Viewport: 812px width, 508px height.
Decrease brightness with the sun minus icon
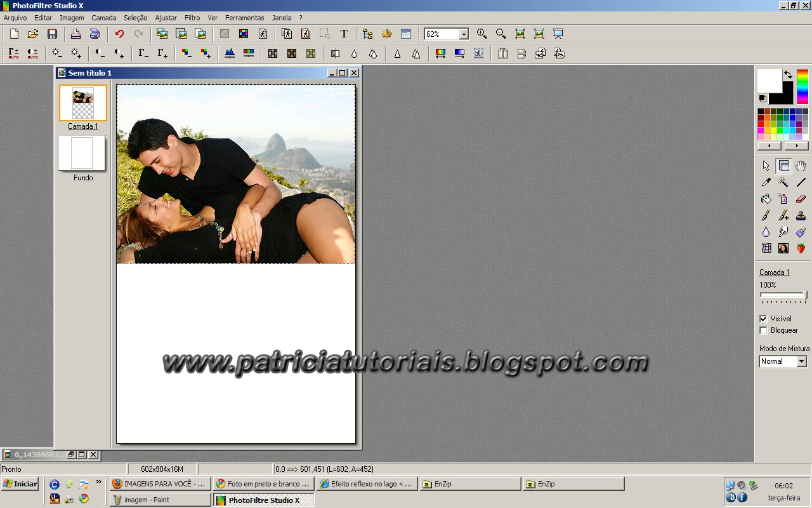point(56,53)
